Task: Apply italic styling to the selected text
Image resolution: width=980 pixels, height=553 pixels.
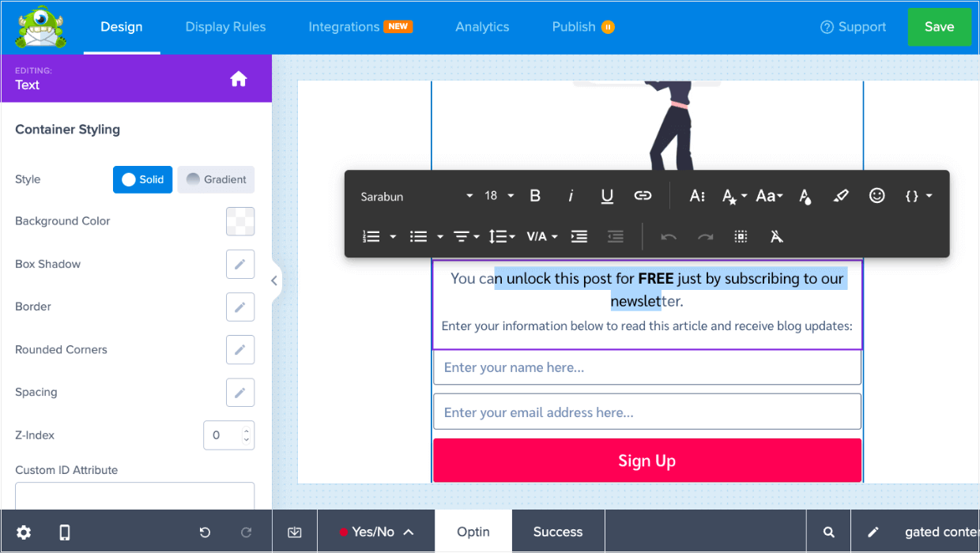Action: click(x=571, y=195)
